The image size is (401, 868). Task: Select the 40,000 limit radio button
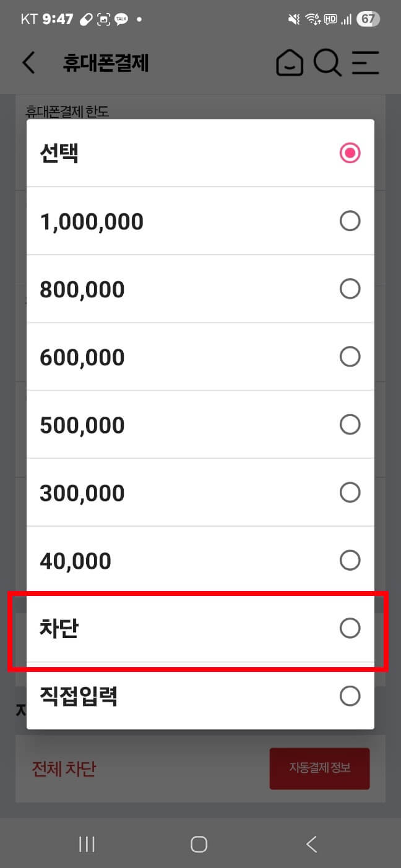(350, 560)
